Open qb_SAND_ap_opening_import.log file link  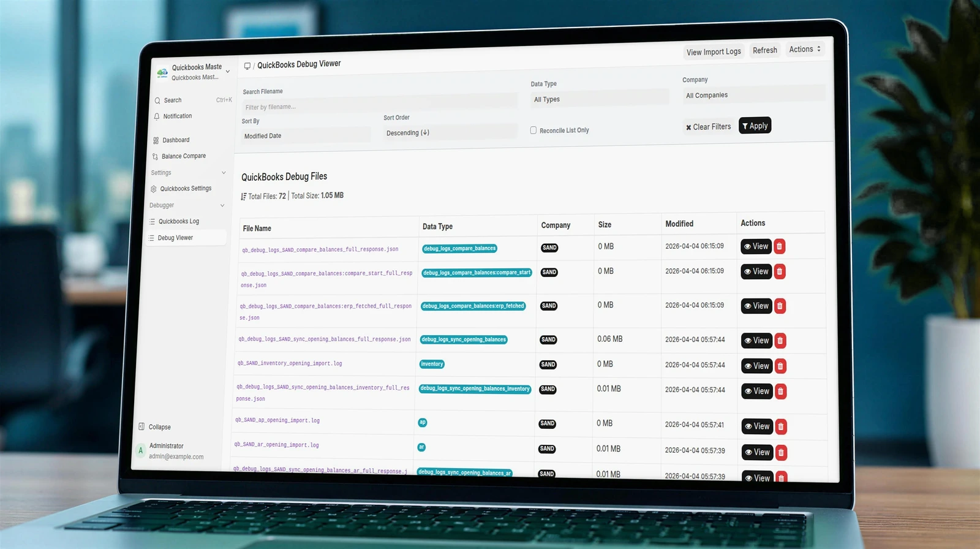pyautogui.click(x=277, y=420)
